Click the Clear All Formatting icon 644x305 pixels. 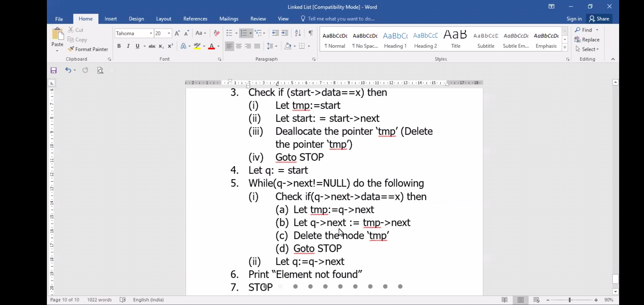(217, 33)
